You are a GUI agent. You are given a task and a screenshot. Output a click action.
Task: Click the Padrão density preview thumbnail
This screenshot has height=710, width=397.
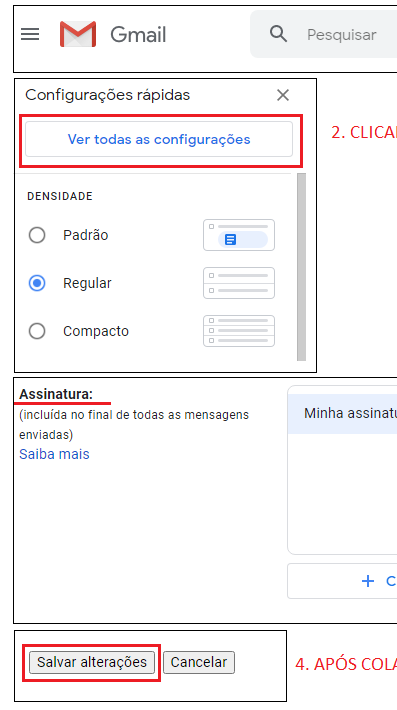coord(239,235)
